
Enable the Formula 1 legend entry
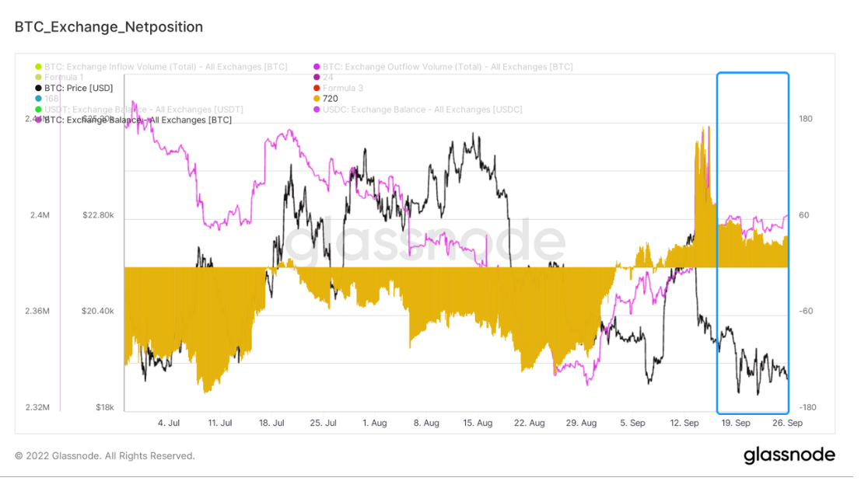pyautogui.click(x=64, y=78)
